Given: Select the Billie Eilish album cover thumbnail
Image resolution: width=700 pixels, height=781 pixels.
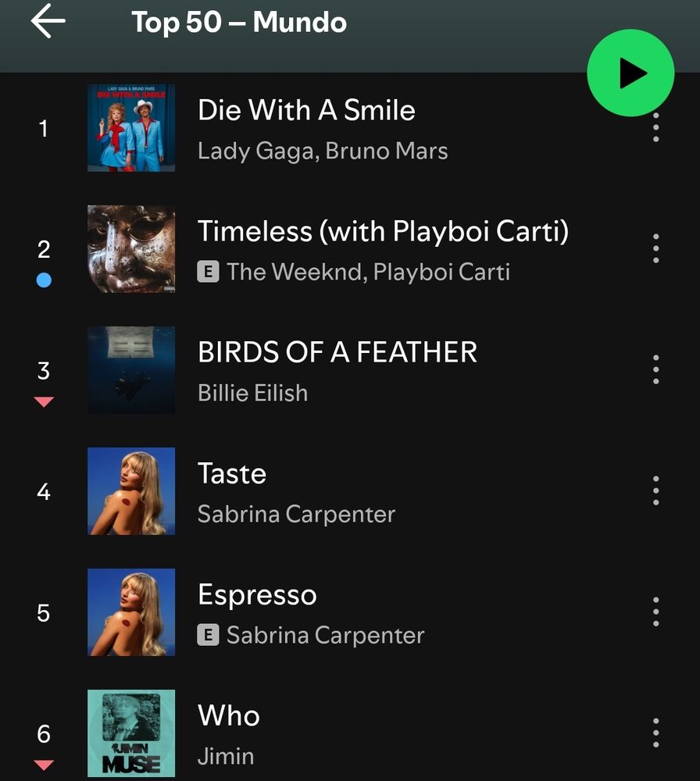Looking at the screenshot, I should pyautogui.click(x=131, y=370).
